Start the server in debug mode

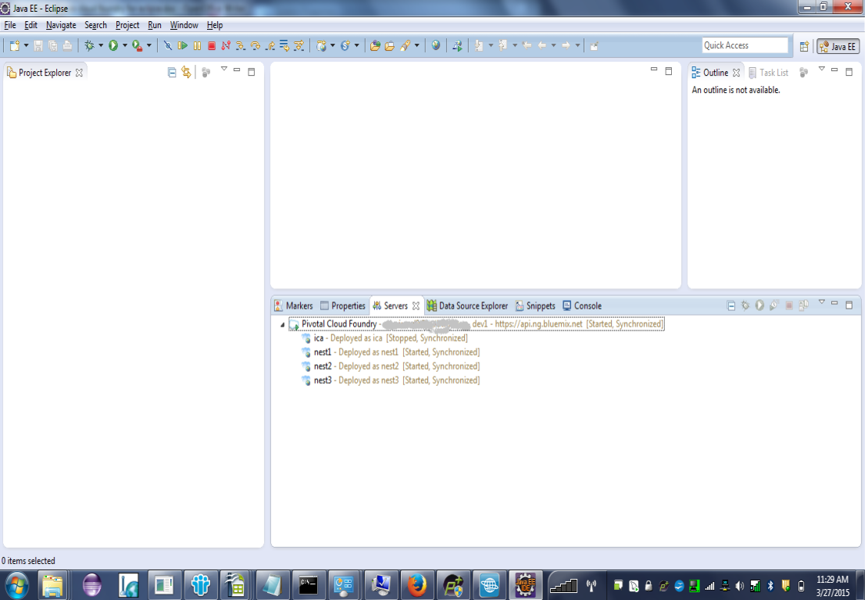click(x=745, y=305)
